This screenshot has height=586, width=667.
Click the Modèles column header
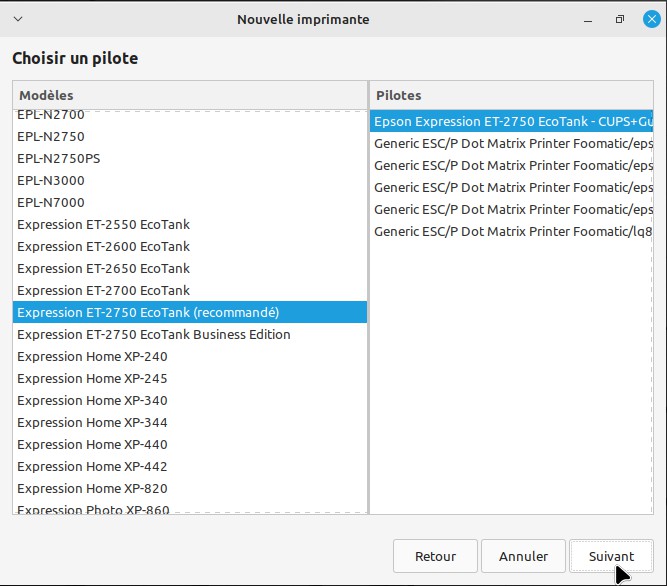[190, 95]
